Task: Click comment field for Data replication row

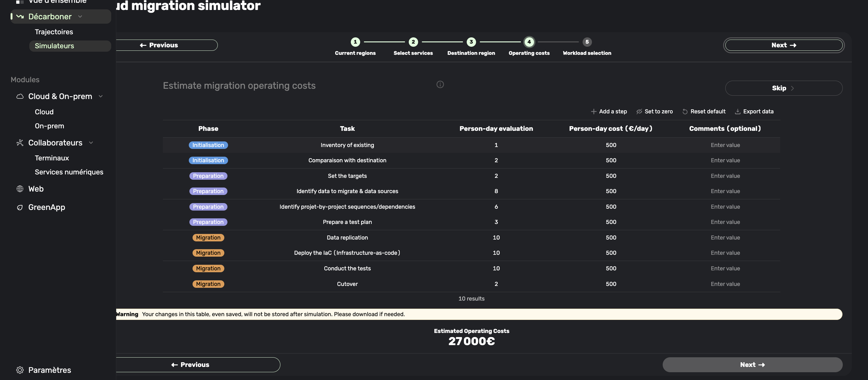Action: coord(725,237)
